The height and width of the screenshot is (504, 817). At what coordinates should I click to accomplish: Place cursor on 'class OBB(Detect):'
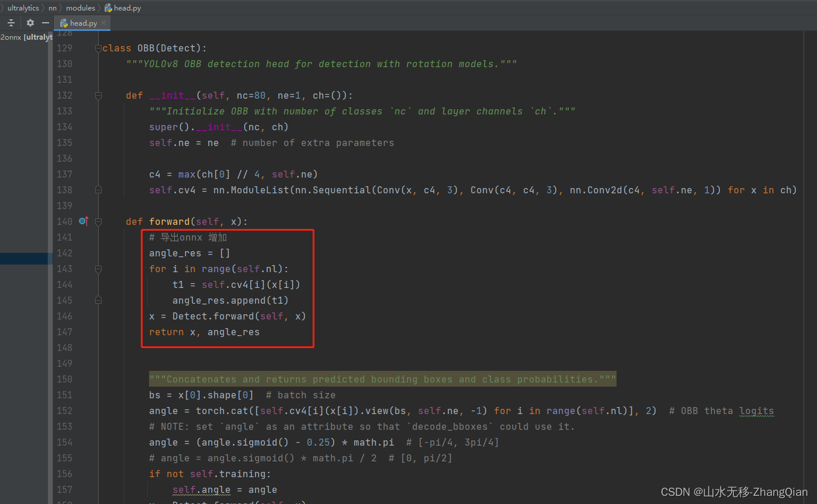pos(155,48)
